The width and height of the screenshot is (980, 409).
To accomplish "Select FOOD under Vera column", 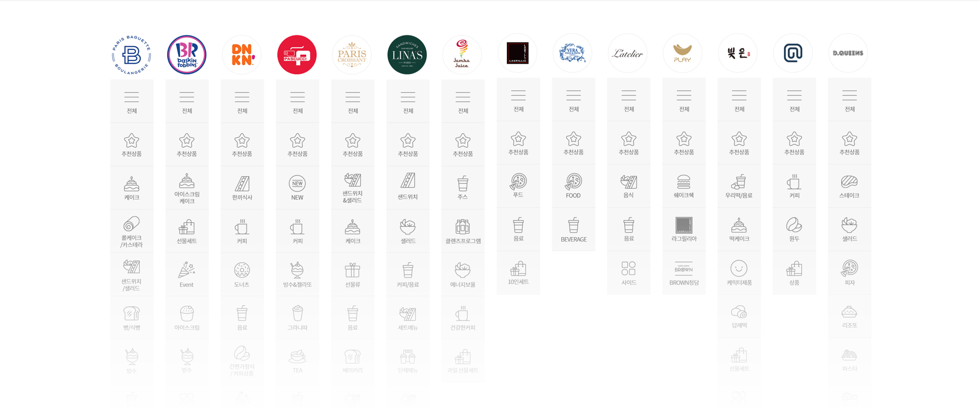I will coord(573,186).
